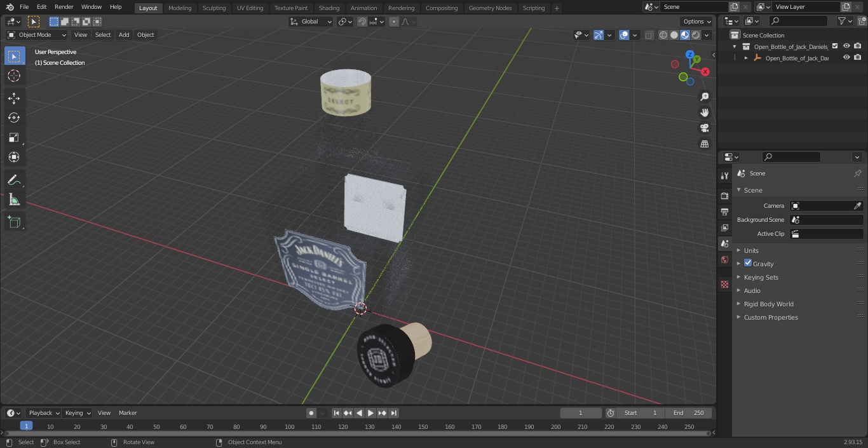Toggle Gravity checkbox
868x448 pixels.
click(x=748, y=263)
